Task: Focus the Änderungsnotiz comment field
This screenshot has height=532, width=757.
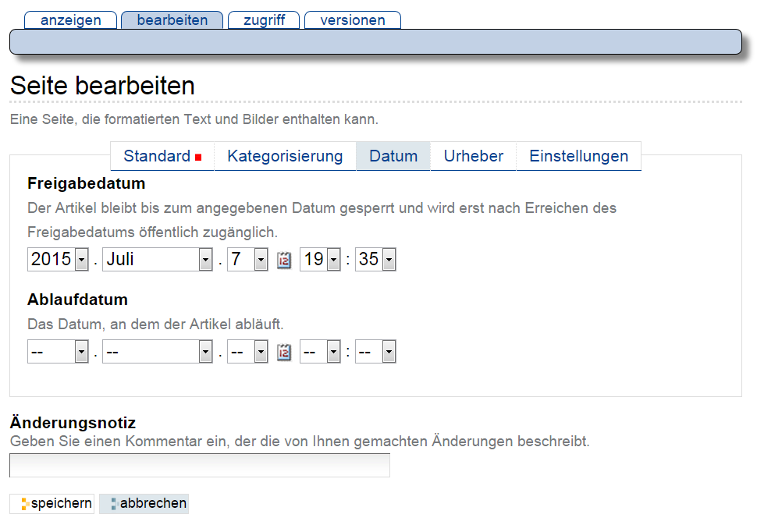Action: (200, 466)
